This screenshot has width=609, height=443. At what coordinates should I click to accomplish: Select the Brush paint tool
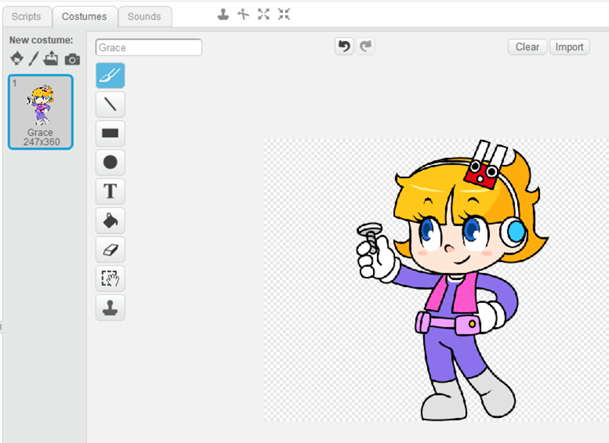[x=110, y=75]
